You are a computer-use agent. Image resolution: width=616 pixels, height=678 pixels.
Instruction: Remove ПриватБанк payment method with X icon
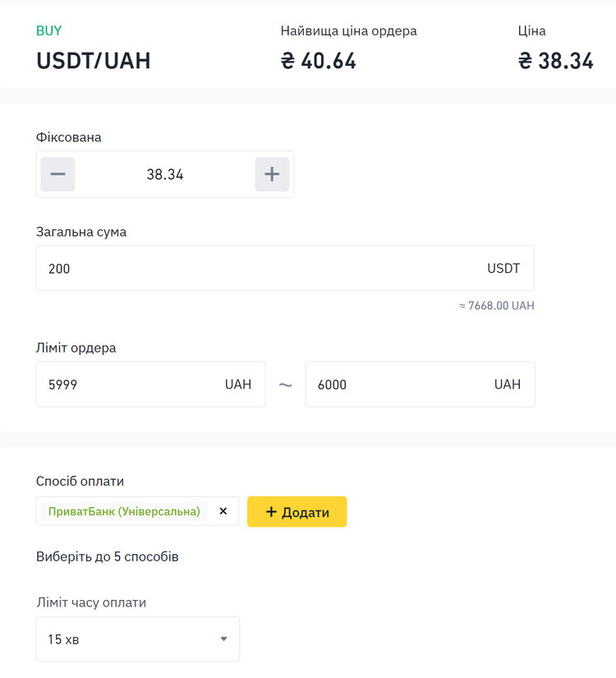pos(223,511)
